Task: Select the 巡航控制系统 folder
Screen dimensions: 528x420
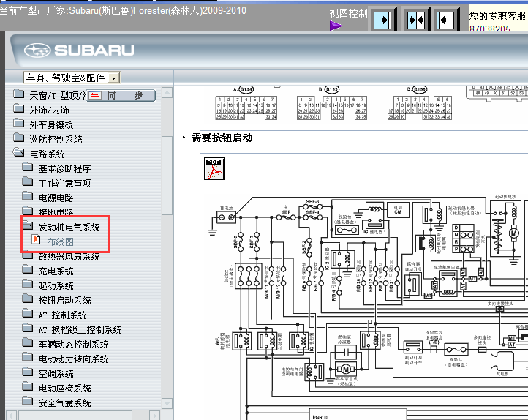Action: click(x=56, y=139)
